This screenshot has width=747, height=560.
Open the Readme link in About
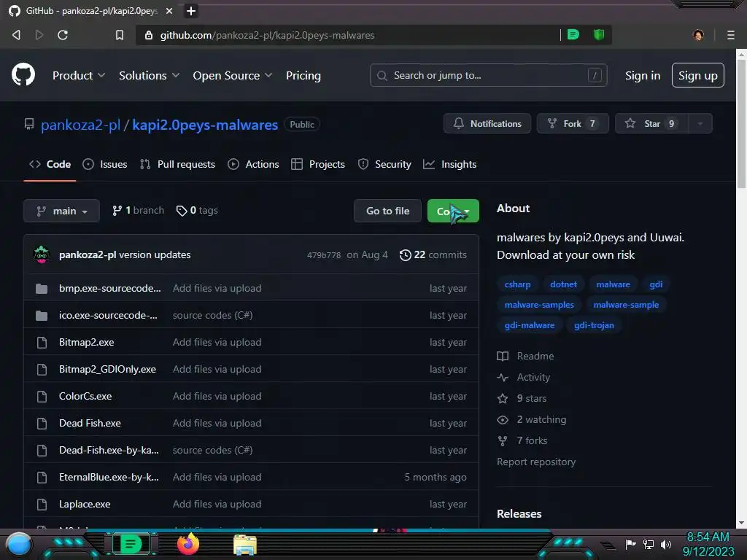pyautogui.click(x=525, y=356)
